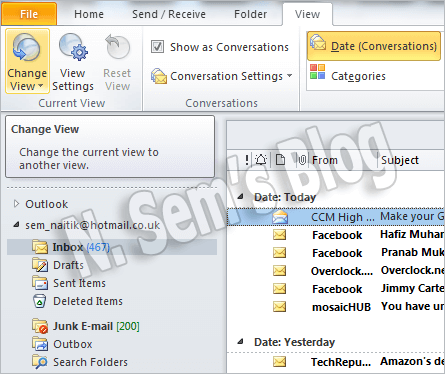Open Facebook message from Hafiz Muhar
This screenshot has height=374, width=445.
(x=336, y=235)
